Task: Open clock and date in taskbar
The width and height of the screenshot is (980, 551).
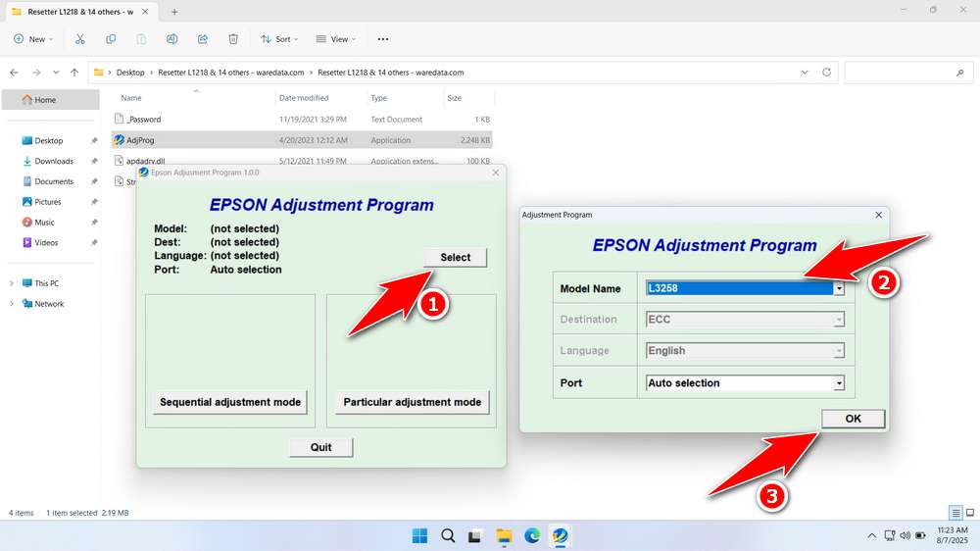Action: point(952,535)
